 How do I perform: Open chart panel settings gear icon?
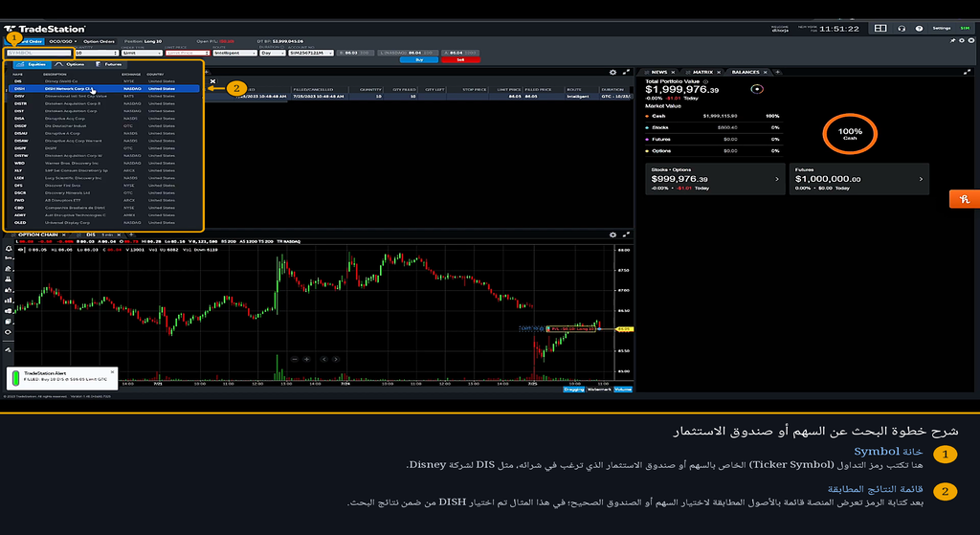click(612, 234)
